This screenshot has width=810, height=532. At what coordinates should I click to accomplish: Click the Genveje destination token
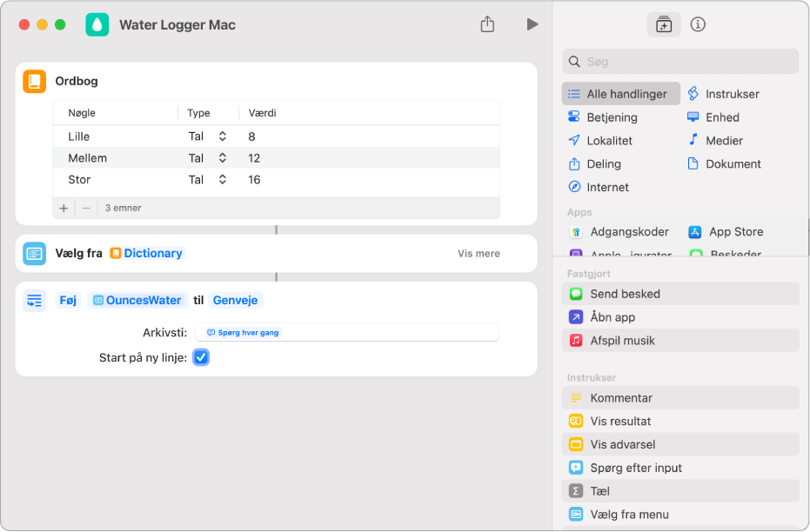click(x=236, y=300)
